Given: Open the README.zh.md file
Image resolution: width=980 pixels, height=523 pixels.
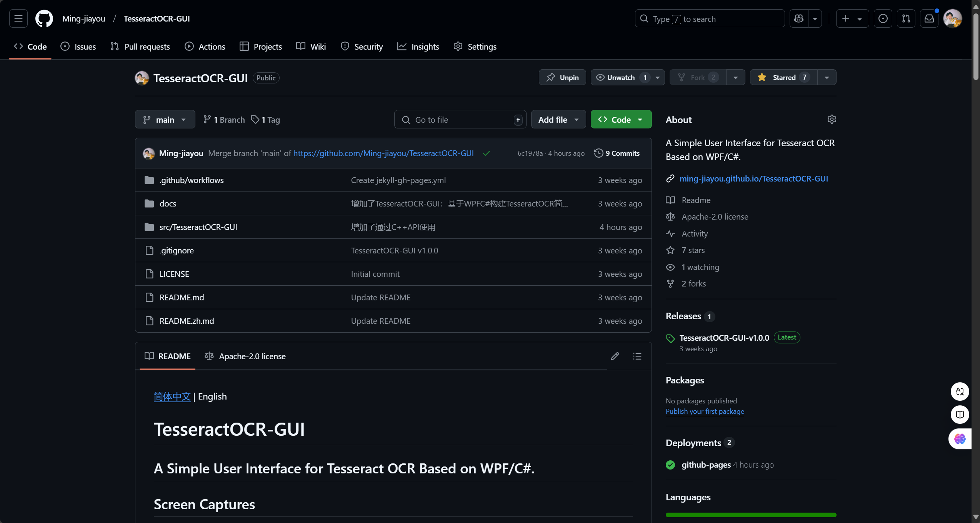Looking at the screenshot, I should coord(187,321).
